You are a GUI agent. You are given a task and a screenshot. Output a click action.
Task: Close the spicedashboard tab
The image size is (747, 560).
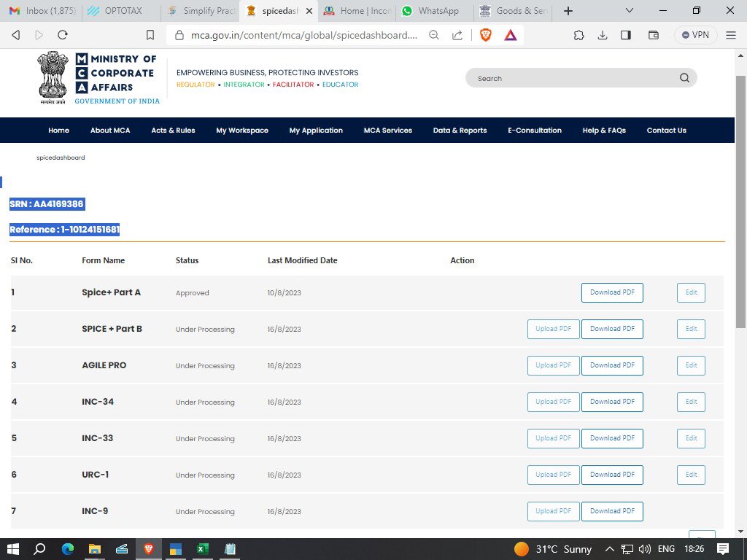click(309, 11)
